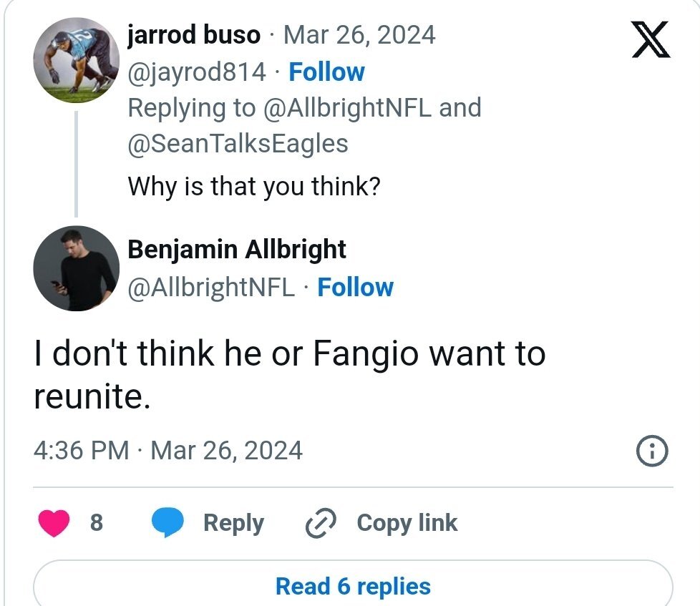Click the blue reply bubble icon

[x=167, y=524]
